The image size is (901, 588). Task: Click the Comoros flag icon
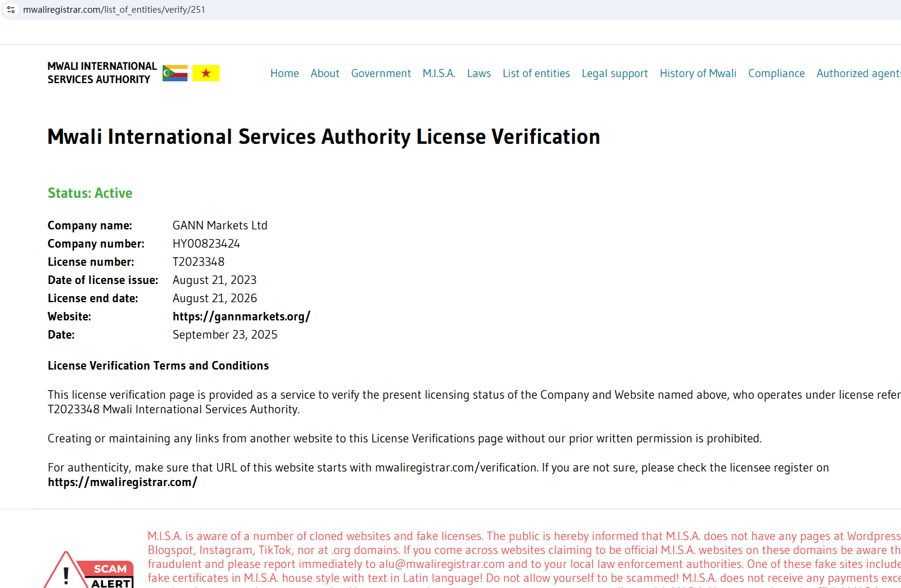click(x=175, y=73)
